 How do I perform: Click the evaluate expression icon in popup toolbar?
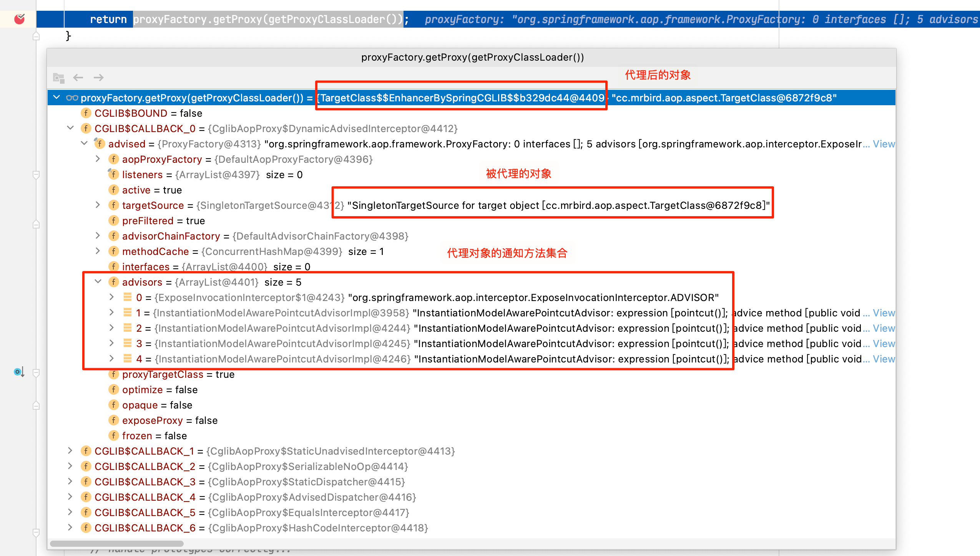(x=58, y=78)
